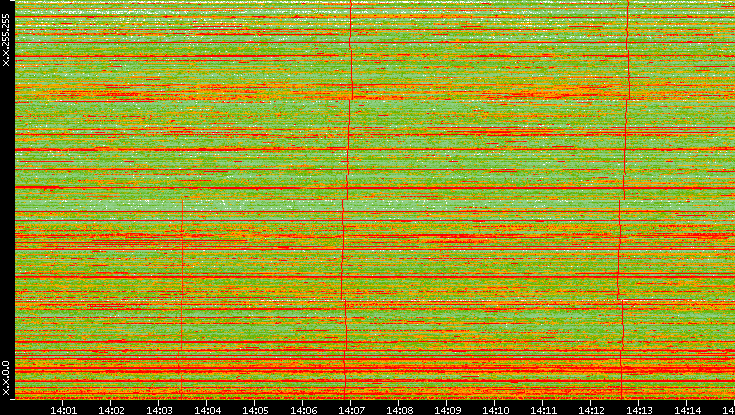
Task: Click the 14:01 time axis label
Action: pos(63,410)
